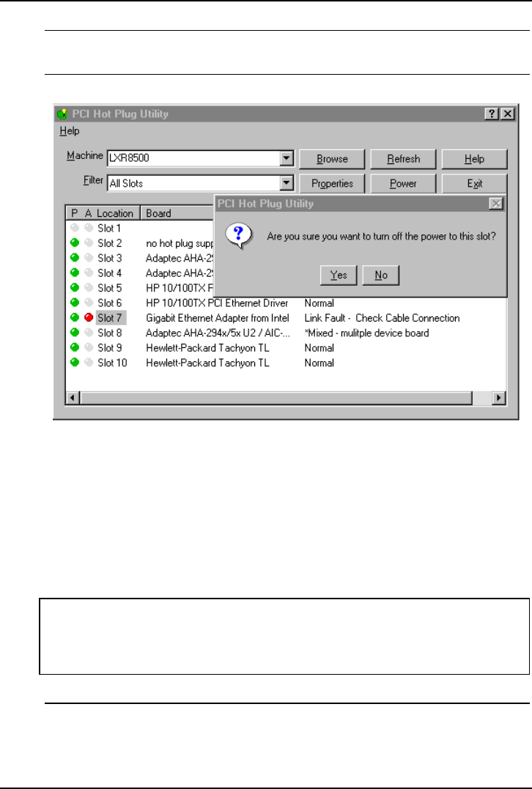Select the Slot 8 row label
The height and width of the screenshot is (789, 532).
tap(110, 333)
